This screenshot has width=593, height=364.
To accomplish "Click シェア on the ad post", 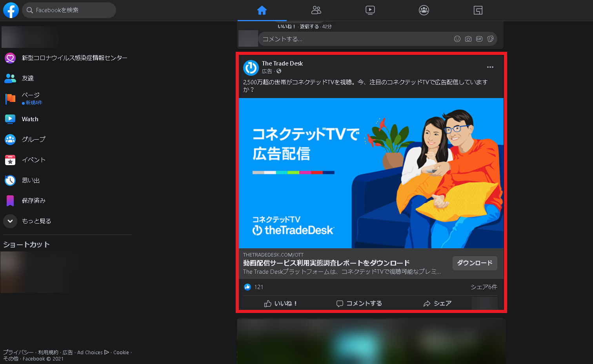I will click(x=437, y=304).
